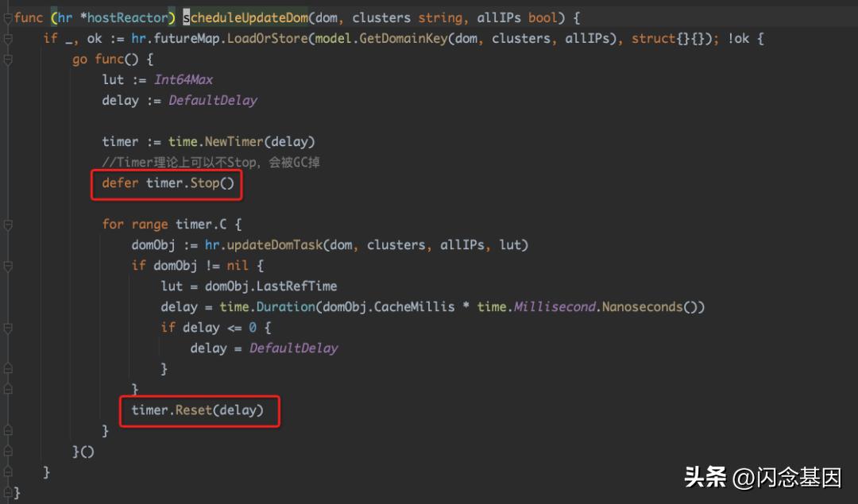Screen dimensions: 858x504
Task: Click 'timer.C' in the for range line
Action: (x=201, y=225)
